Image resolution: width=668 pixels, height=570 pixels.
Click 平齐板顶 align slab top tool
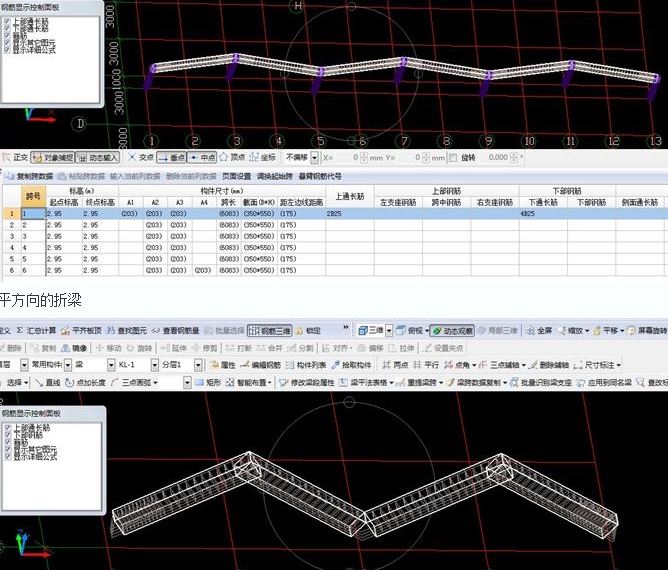coord(81,331)
